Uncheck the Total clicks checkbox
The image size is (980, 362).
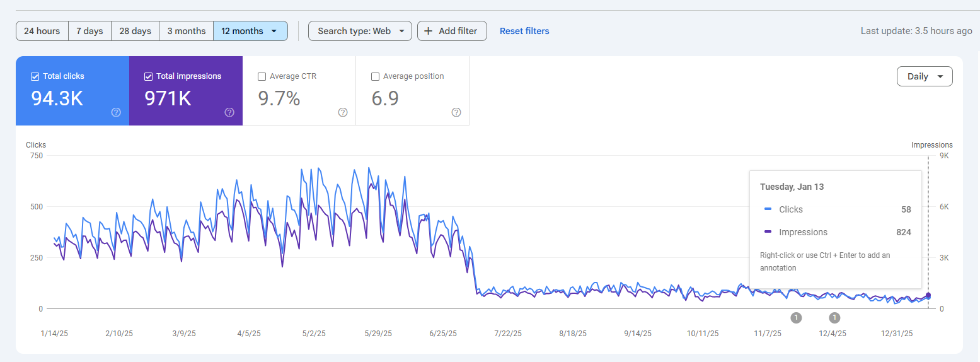[x=35, y=76]
